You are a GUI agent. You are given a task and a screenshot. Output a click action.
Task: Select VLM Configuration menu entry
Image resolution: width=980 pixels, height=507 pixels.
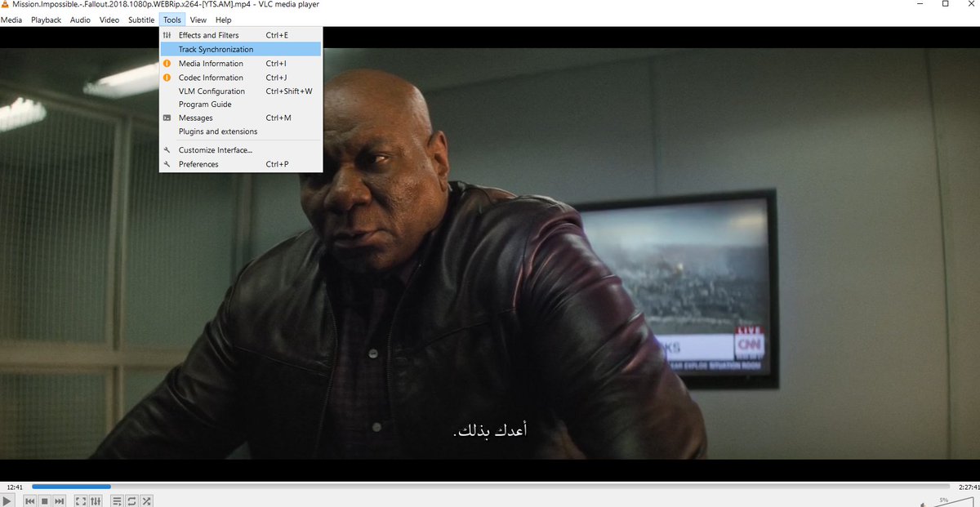[241, 91]
